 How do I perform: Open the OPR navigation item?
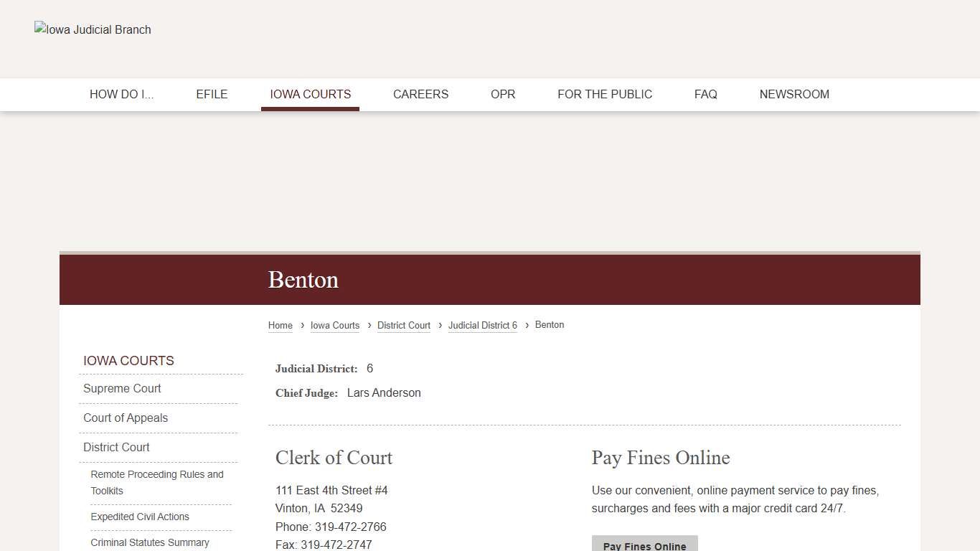[x=502, y=94]
